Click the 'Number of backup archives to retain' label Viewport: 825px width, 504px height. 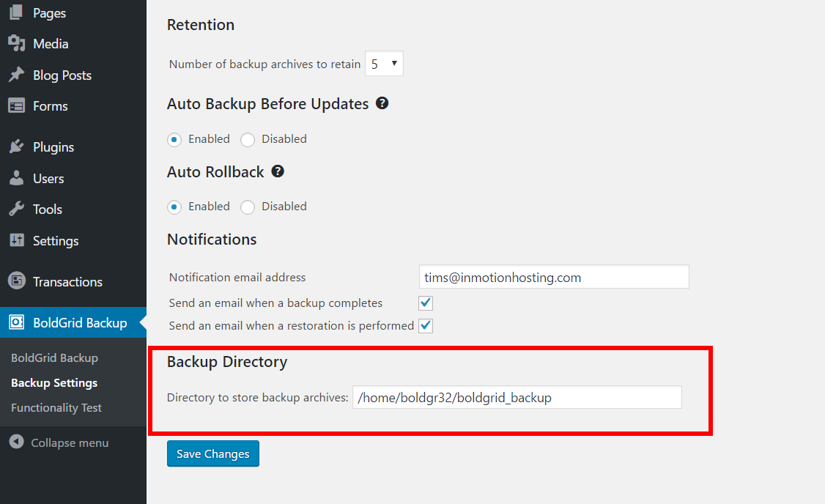tap(264, 64)
